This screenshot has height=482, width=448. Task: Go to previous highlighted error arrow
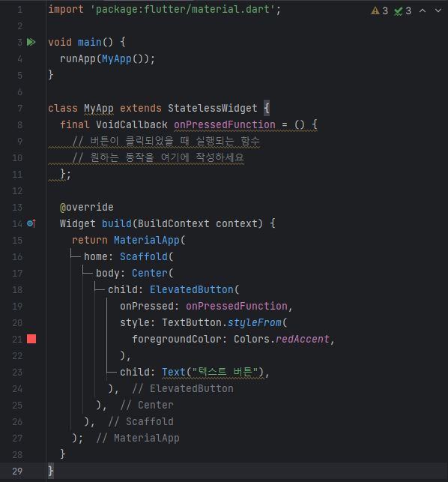(x=423, y=10)
